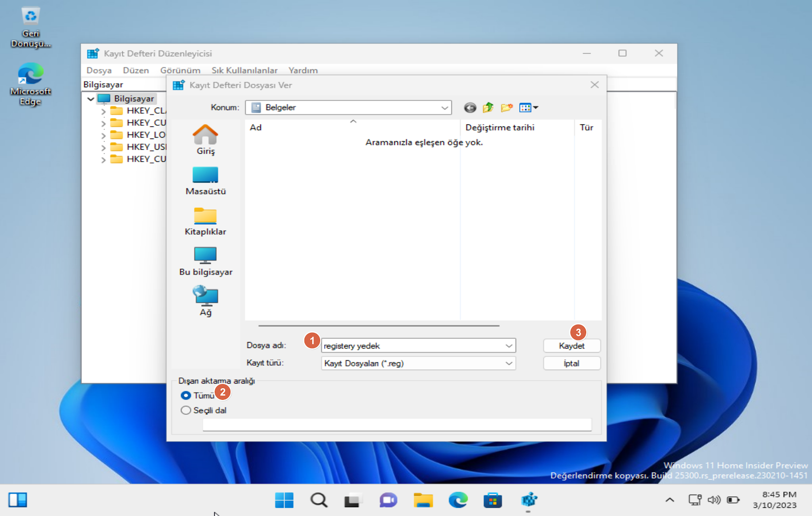Viewport: 812px width, 516px height.
Task: Open Bu bilgisayar in the places bar
Action: pos(206,261)
